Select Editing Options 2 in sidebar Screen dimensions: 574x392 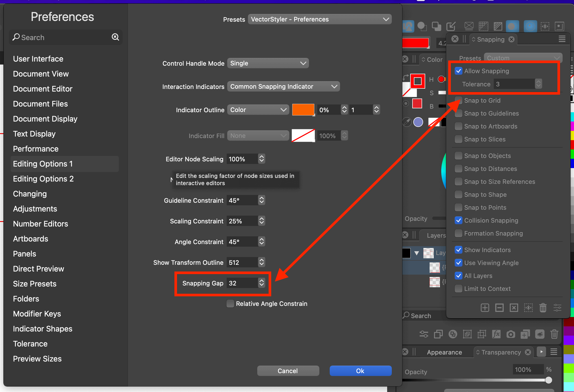tap(43, 179)
